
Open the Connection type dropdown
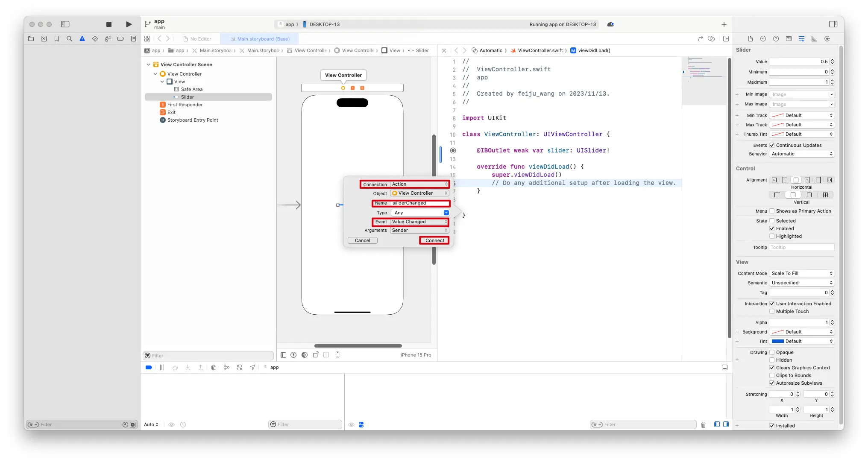pos(419,184)
